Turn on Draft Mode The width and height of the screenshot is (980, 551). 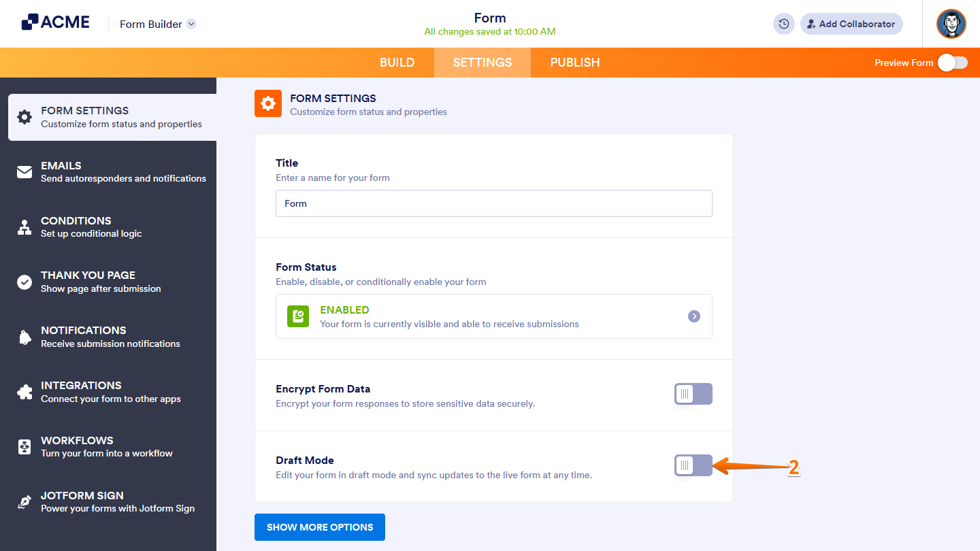(693, 465)
